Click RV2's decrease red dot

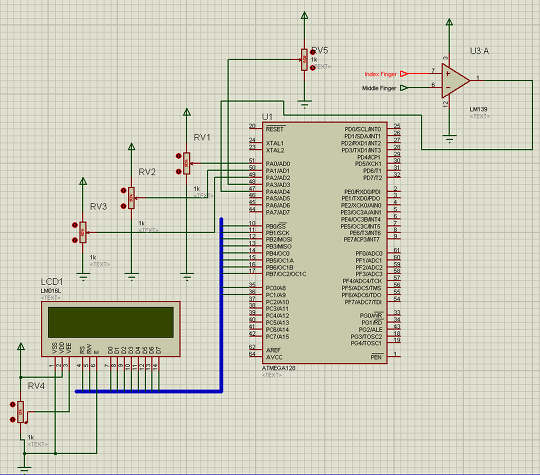coord(123,206)
